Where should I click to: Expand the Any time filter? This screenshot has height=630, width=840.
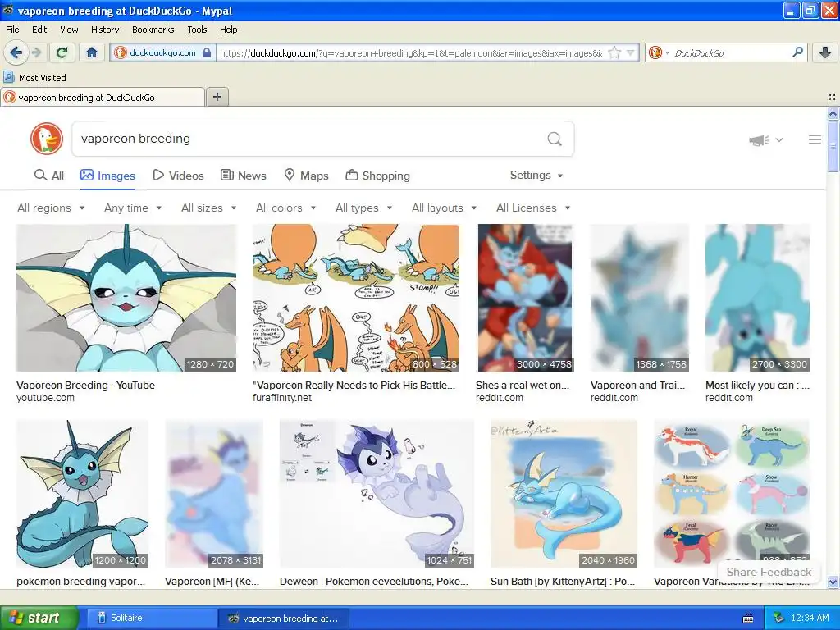[133, 208]
